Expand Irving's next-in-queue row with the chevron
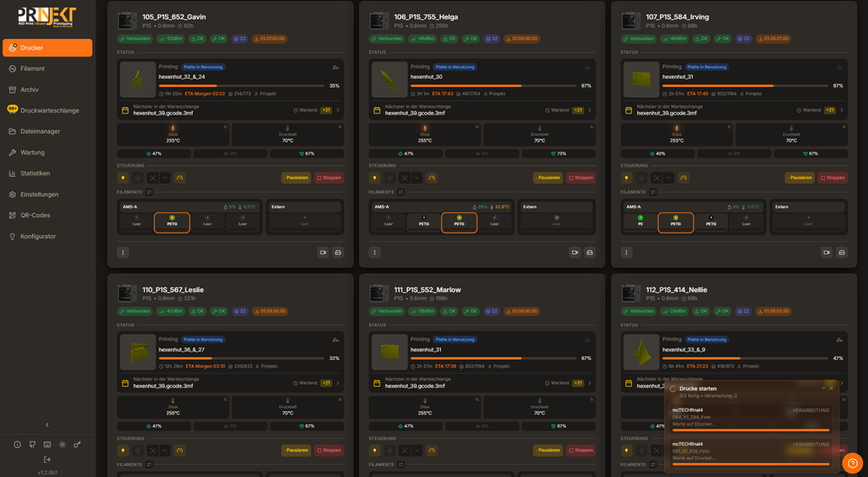 click(x=842, y=110)
